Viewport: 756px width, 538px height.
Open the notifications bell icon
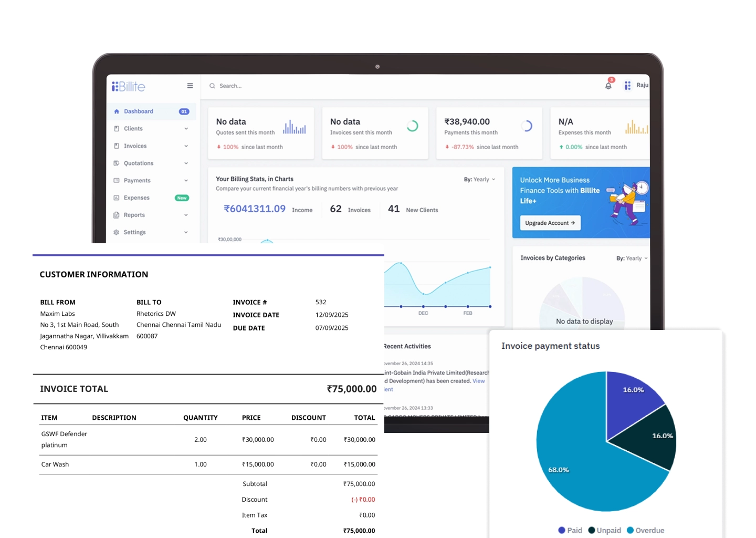tap(608, 86)
